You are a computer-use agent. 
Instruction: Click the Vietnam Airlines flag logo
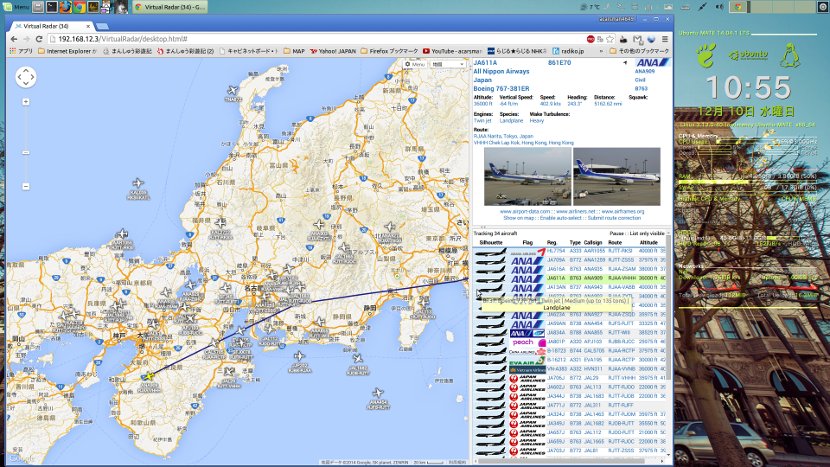tap(528, 370)
